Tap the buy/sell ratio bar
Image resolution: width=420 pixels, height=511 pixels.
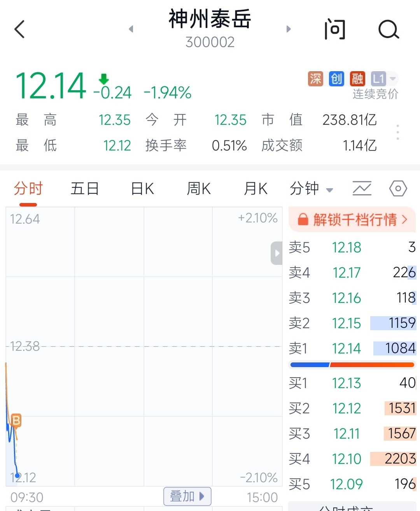pyautogui.click(x=352, y=365)
